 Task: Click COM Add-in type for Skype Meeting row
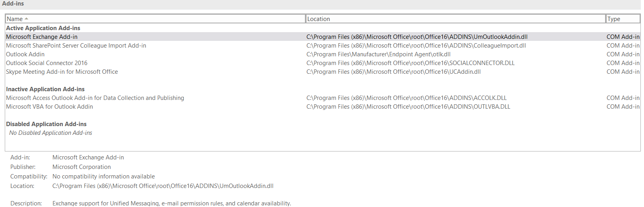click(x=623, y=72)
